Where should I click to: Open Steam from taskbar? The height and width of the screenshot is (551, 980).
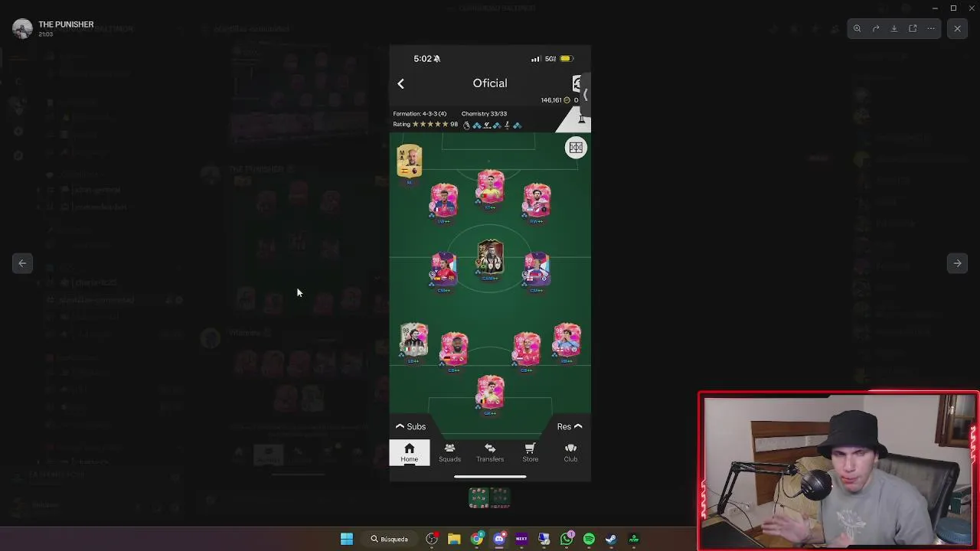[x=611, y=539]
